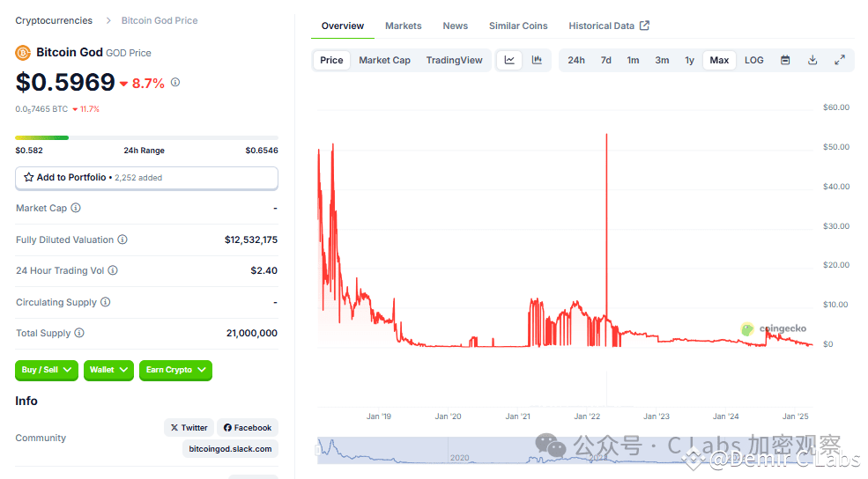Set chart range to 1m

[x=634, y=60]
